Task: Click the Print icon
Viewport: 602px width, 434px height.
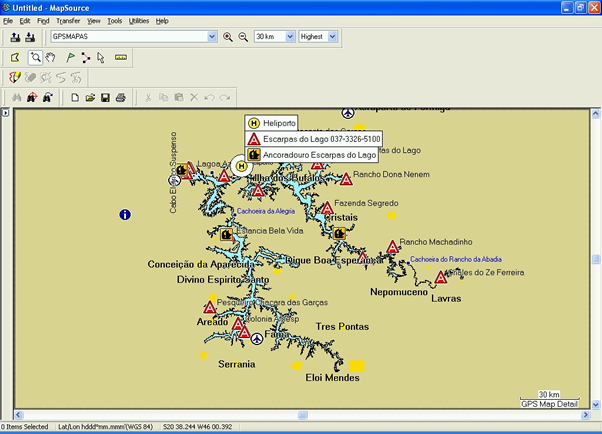Action: [x=120, y=97]
